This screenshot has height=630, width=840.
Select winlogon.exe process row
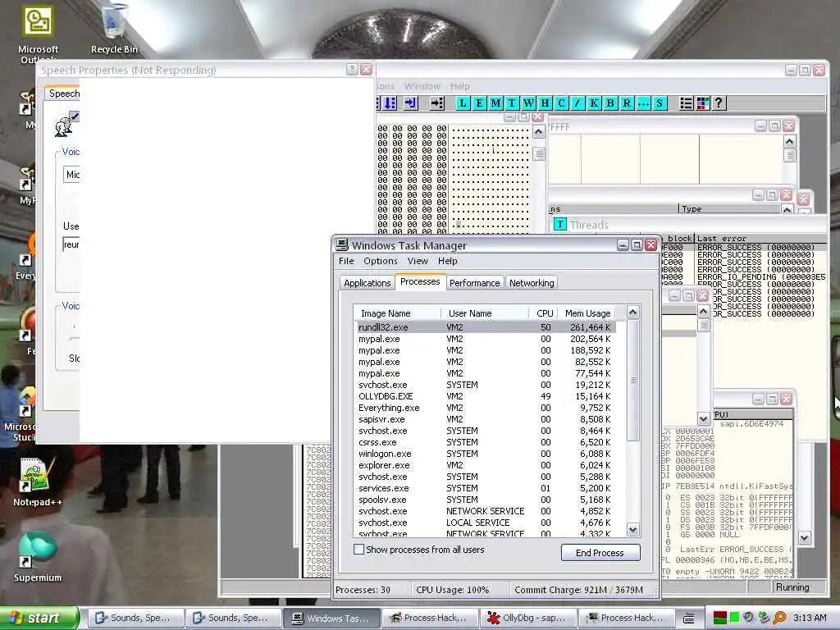point(486,454)
